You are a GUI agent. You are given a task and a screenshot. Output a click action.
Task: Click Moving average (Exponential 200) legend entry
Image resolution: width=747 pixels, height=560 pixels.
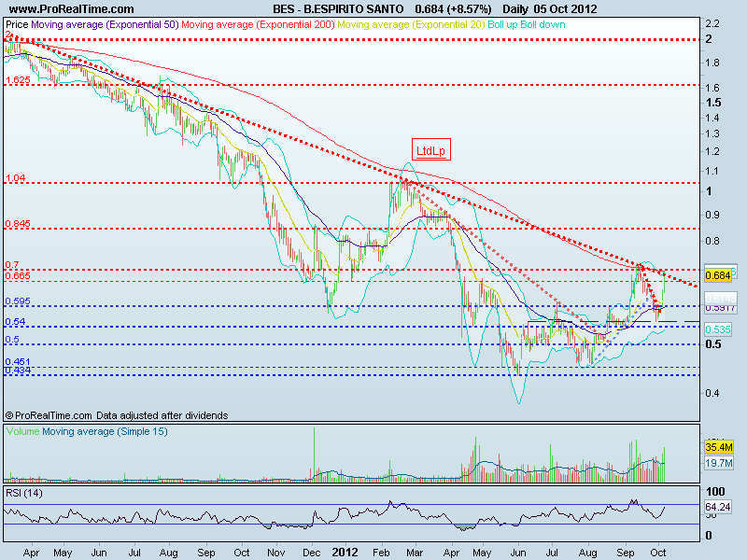point(258,24)
